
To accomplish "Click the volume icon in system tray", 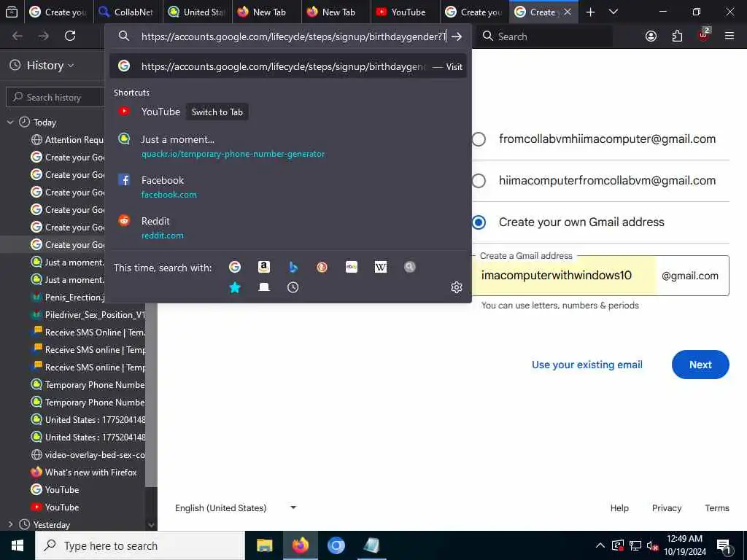I will click(x=652, y=545).
